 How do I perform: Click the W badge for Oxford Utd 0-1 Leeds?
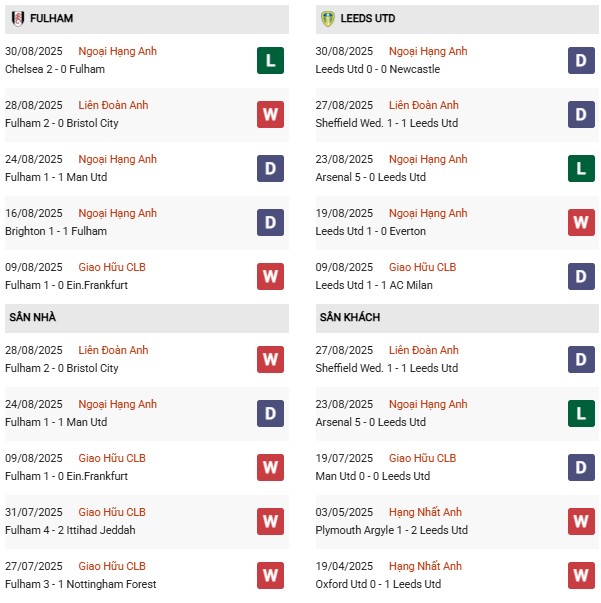click(x=581, y=575)
